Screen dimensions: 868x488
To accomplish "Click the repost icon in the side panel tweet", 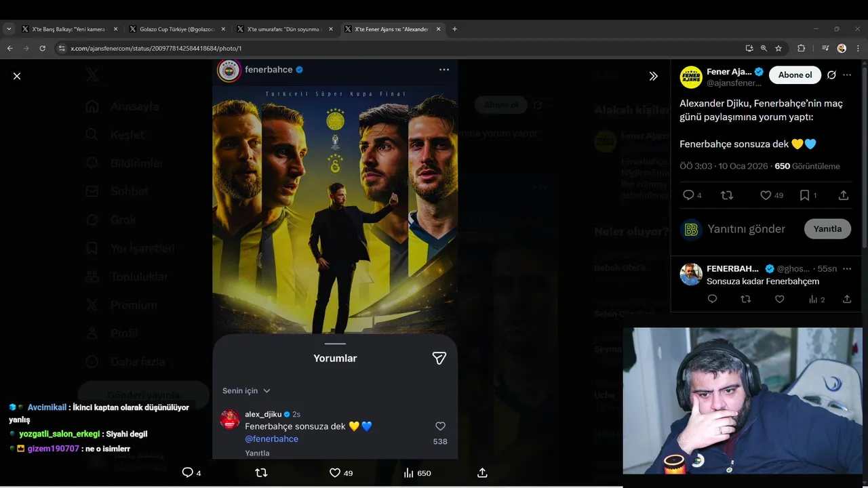I will point(727,195).
